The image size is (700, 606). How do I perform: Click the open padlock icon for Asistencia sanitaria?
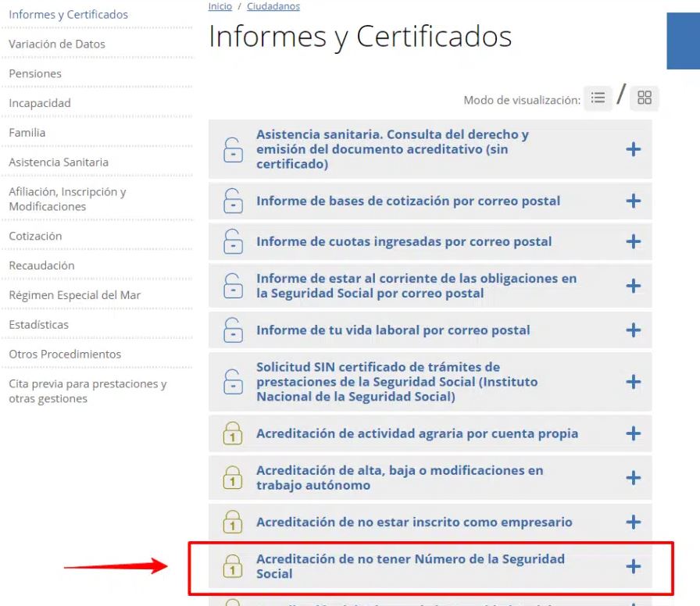(x=232, y=148)
